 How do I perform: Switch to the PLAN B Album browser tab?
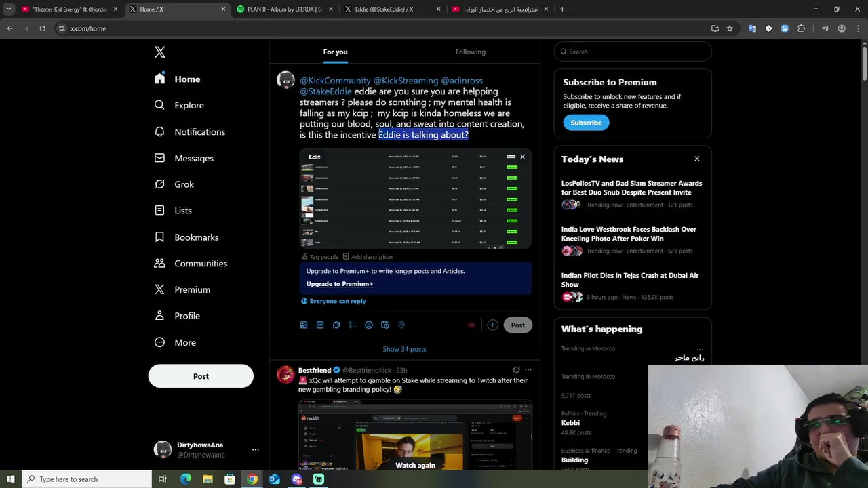tap(285, 9)
